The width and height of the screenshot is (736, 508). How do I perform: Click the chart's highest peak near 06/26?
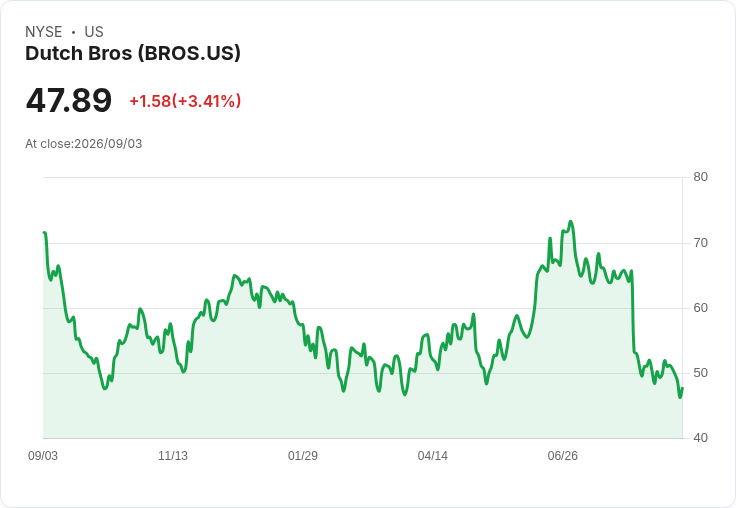570,222
